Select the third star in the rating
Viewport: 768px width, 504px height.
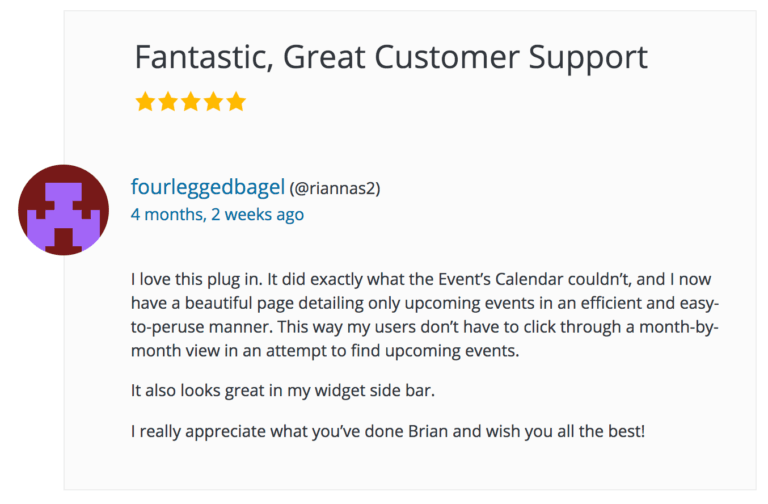coord(191,102)
